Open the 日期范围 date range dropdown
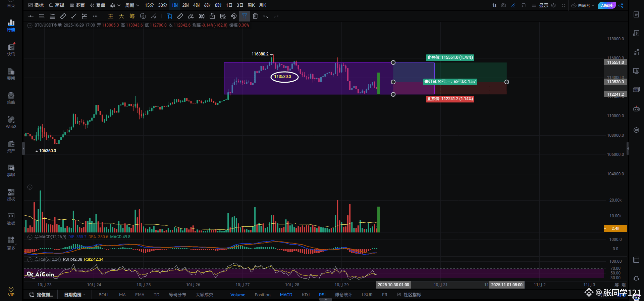The width and height of the screenshot is (644, 301). 74,295
